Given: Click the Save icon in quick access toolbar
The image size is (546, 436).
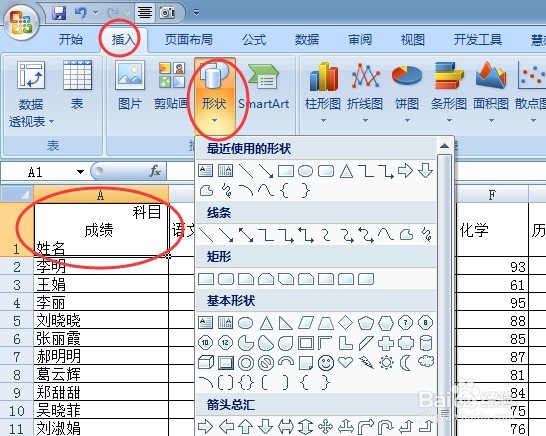Looking at the screenshot, I should pos(59,13).
